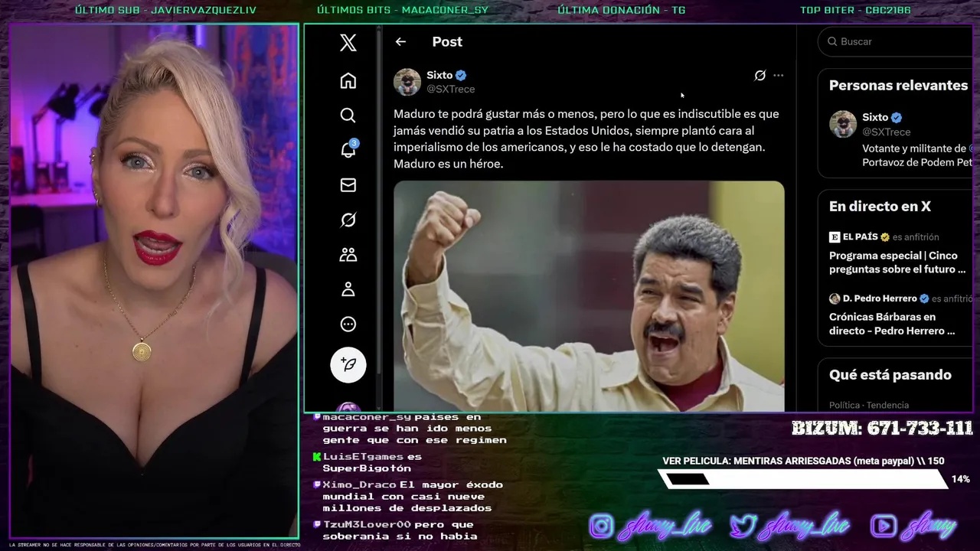Open the Explore magnifier icon in sidebar
980x551 pixels.
point(348,115)
